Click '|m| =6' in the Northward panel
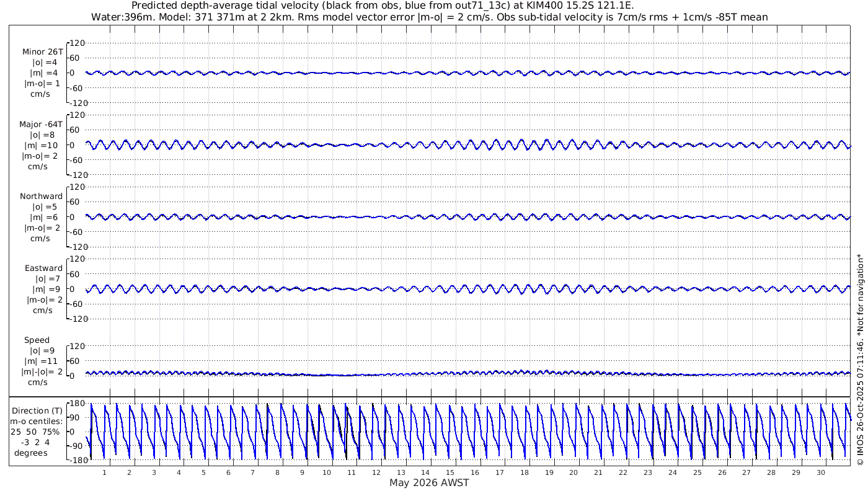Screen dimensions: 868x496 tap(45, 217)
